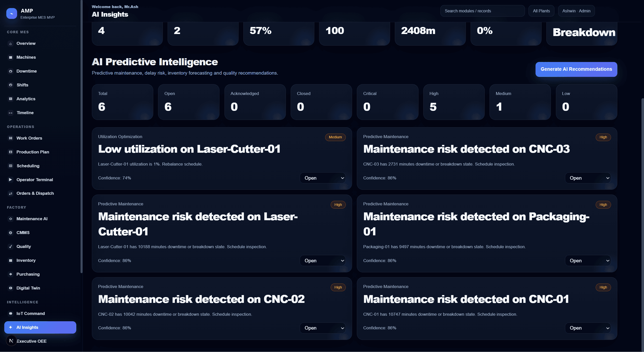
Task: Click the All Plants button
Action: click(x=541, y=11)
